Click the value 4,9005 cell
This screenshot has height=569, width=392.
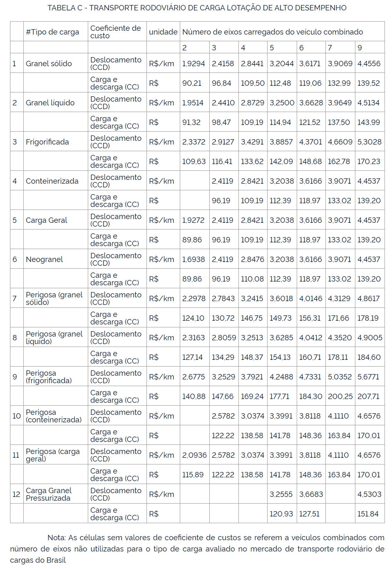pos(370,337)
